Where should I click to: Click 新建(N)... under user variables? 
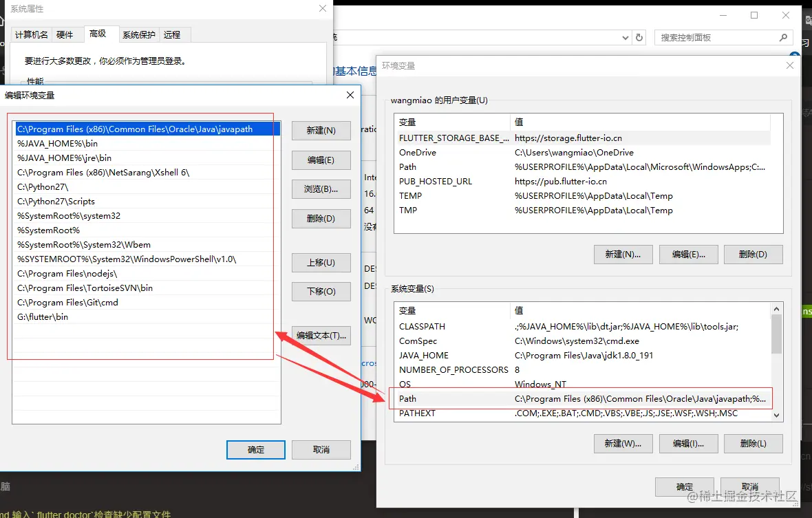tap(623, 254)
